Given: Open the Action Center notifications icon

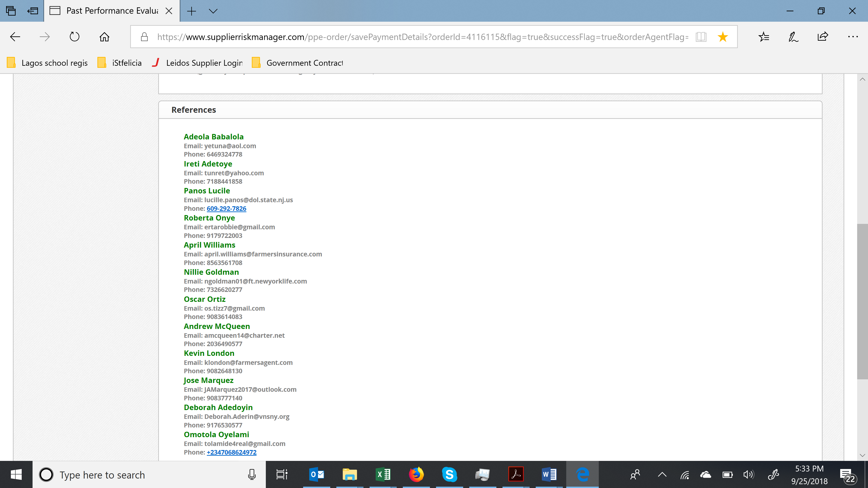Looking at the screenshot, I should click(848, 476).
